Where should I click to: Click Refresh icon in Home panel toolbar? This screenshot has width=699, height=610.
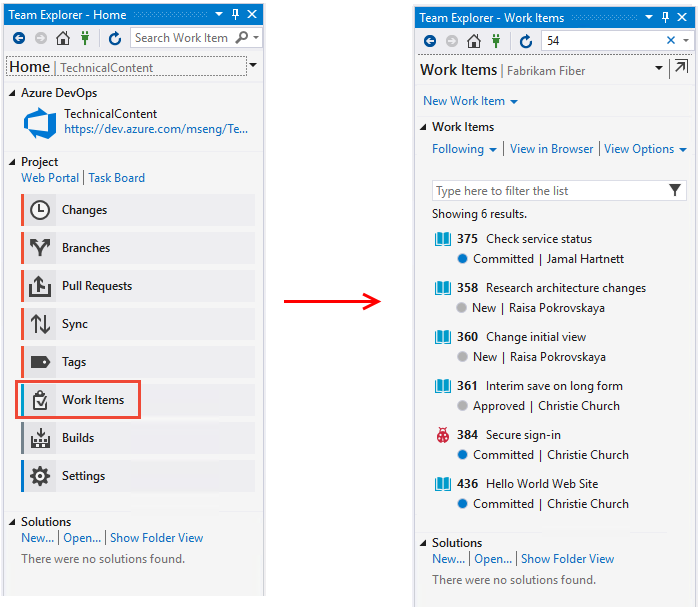point(115,38)
